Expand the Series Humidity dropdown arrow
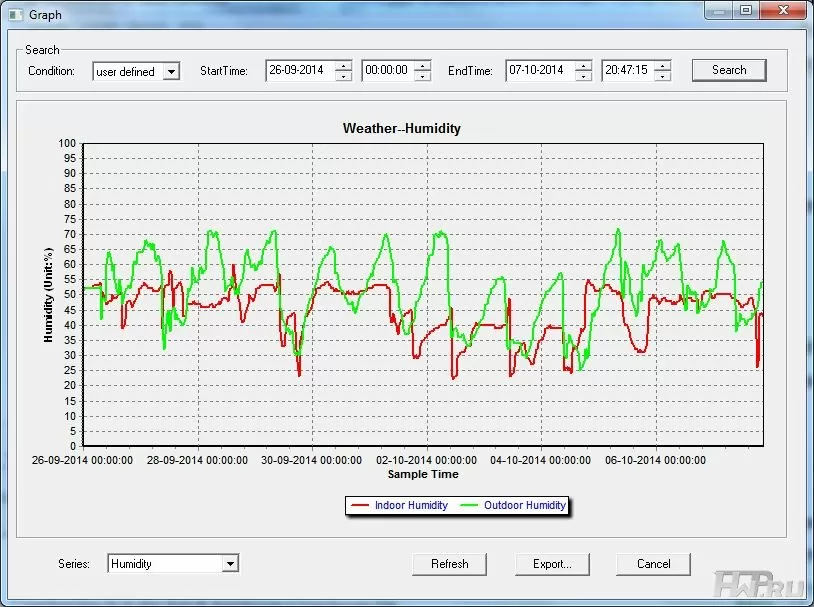The width and height of the screenshot is (814, 607). [230, 563]
